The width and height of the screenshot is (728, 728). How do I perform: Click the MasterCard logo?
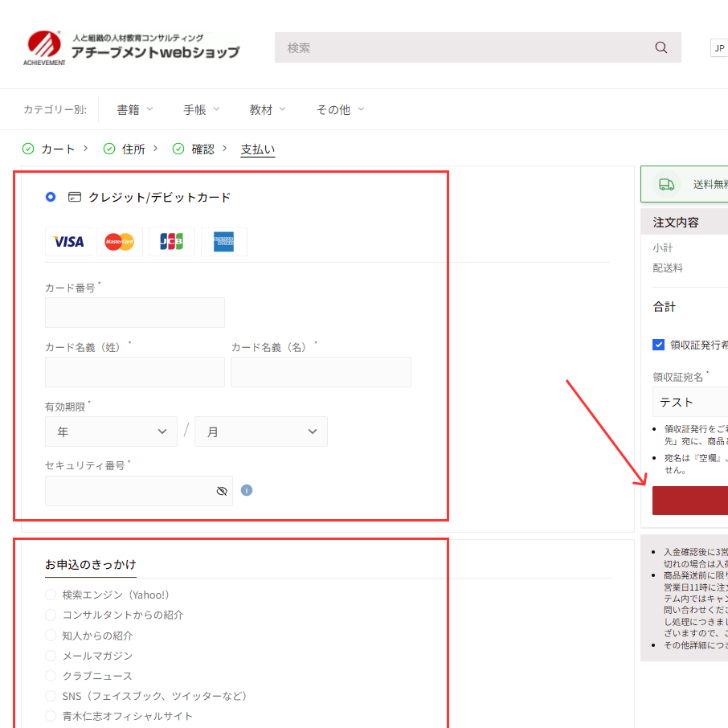[x=119, y=242]
